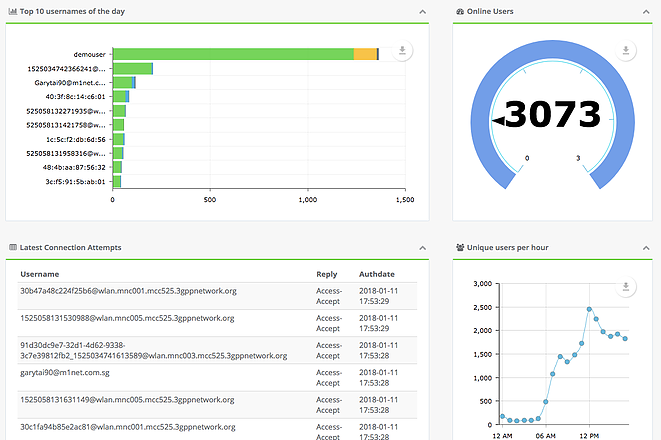This screenshot has height=440, width=661.
Task: Collapse the Online Users panel
Action: [649, 11]
